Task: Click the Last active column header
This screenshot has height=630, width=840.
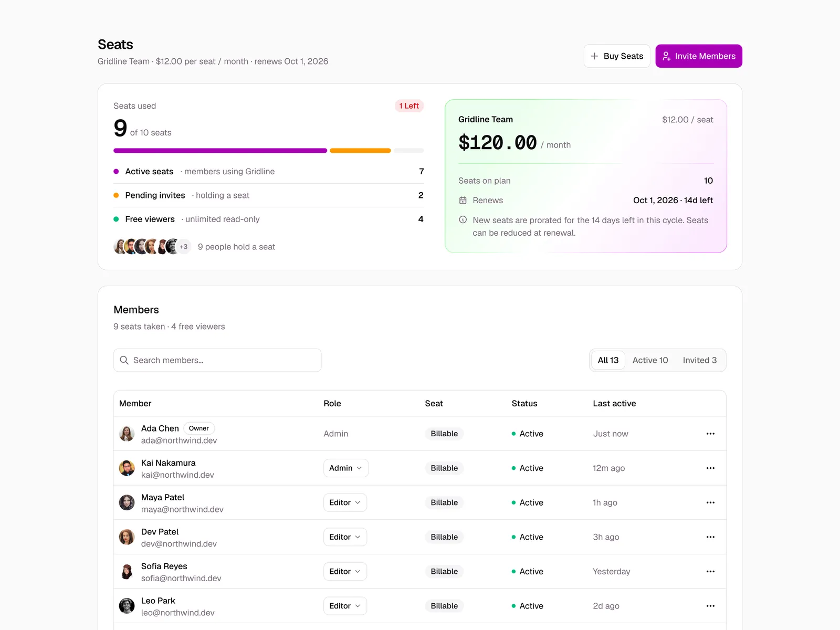Action: 614,404
